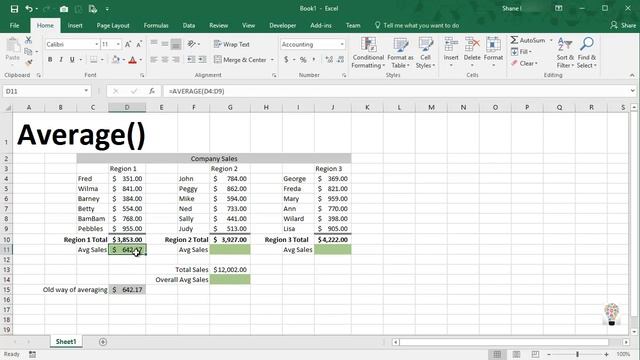Open the Accounting number format dropdown
Image resolution: width=640 pixels, height=360 pixels.
pos(342,44)
